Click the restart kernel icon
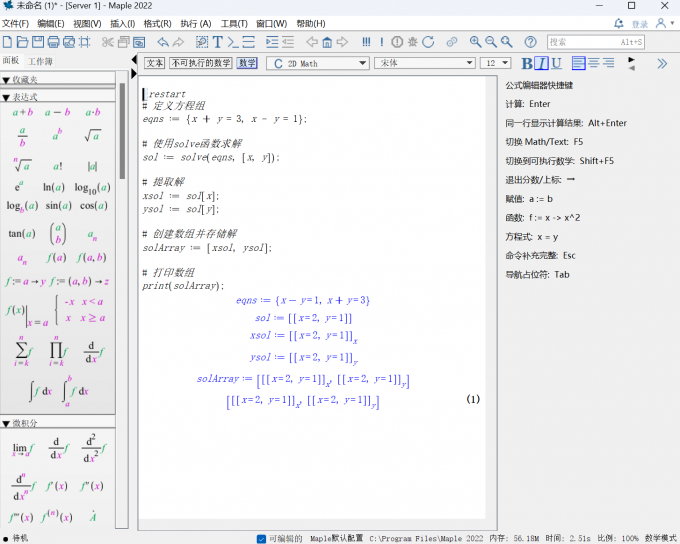 tap(430, 41)
